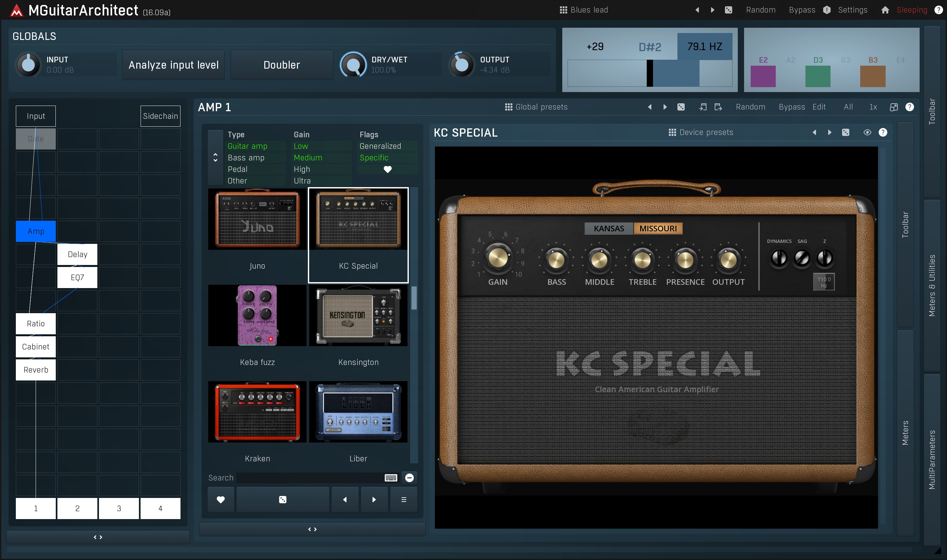Go to previous global plugin preset
This screenshot has height=560, width=947.
697,10
